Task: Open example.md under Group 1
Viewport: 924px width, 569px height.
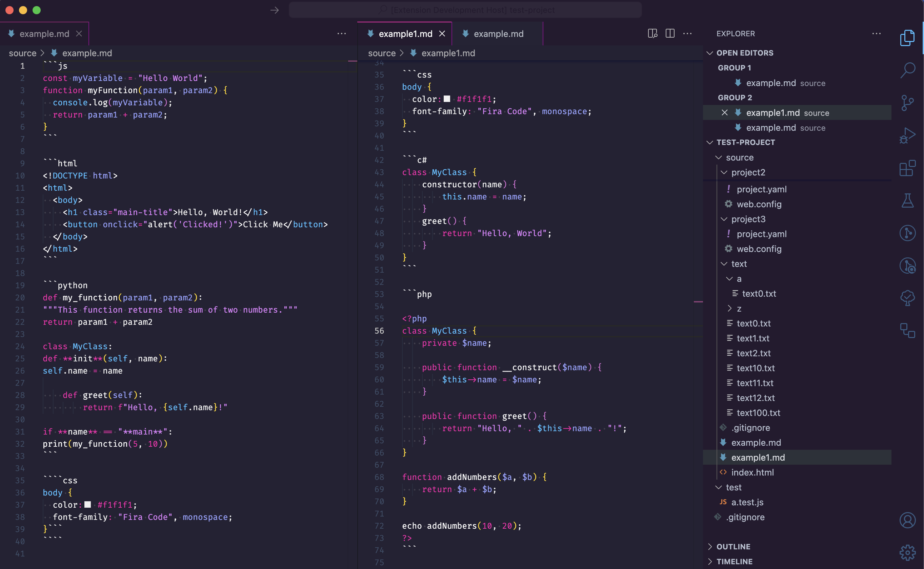Action: (x=797, y=83)
